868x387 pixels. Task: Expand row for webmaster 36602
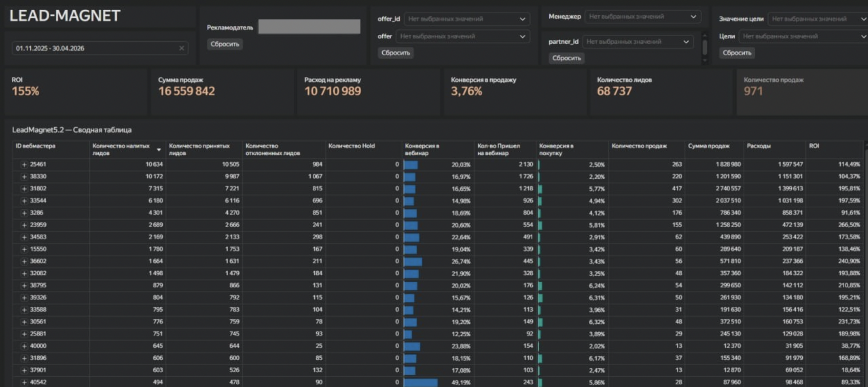(24, 261)
